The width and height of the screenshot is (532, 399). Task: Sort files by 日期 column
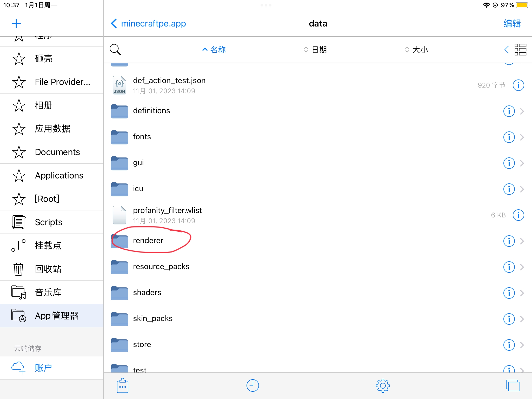click(x=315, y=50)
